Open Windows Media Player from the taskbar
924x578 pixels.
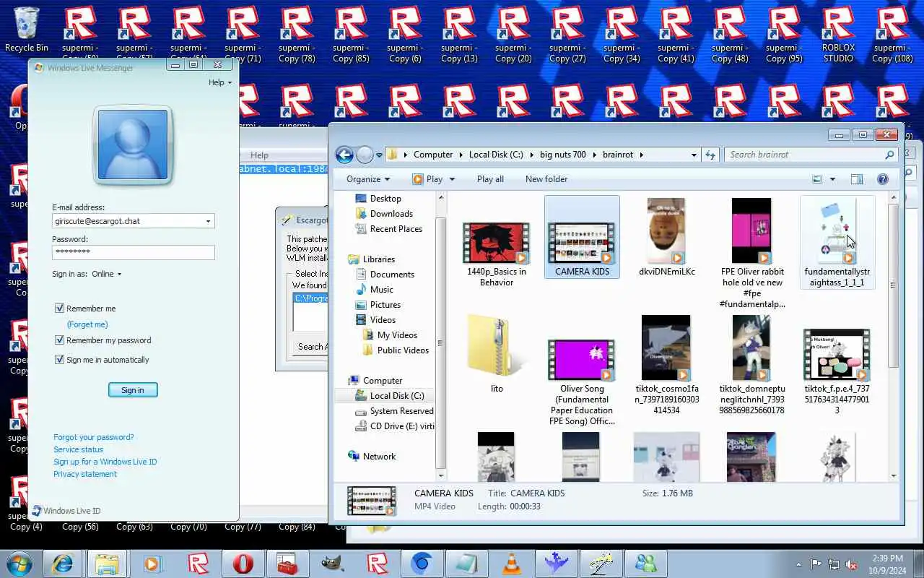click(152, 563)
